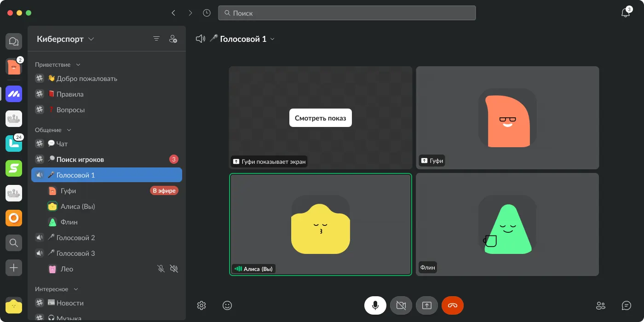The width and height of the screenshot is (644, 322).
Task: Collapse the Общение category
Action: click(x=69, y=130)
